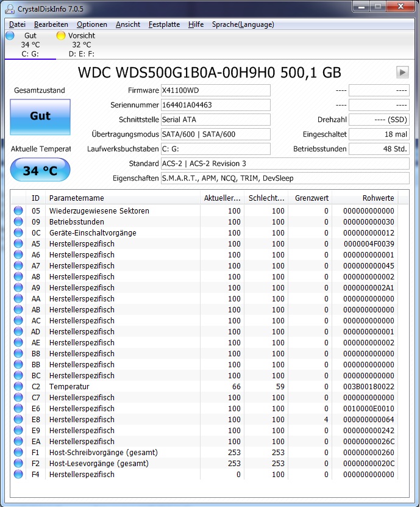420x507 pixels.
Task: Click status orb of row C2 Temperatur
Action: 18,386
